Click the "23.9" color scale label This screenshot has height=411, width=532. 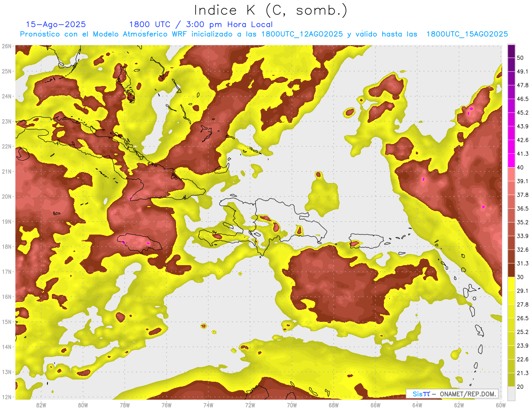coord(523,345)
